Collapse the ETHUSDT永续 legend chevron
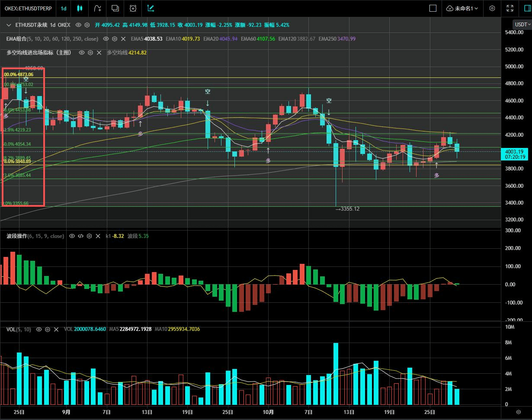The height and width of the screenshot is (420, 532). [x=9, y=25]
